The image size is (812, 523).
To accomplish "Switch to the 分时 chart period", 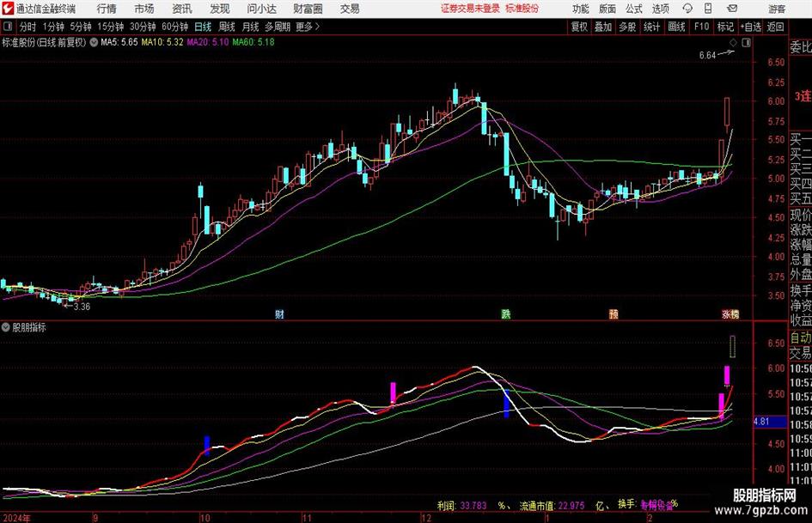I will pos(27,27).
